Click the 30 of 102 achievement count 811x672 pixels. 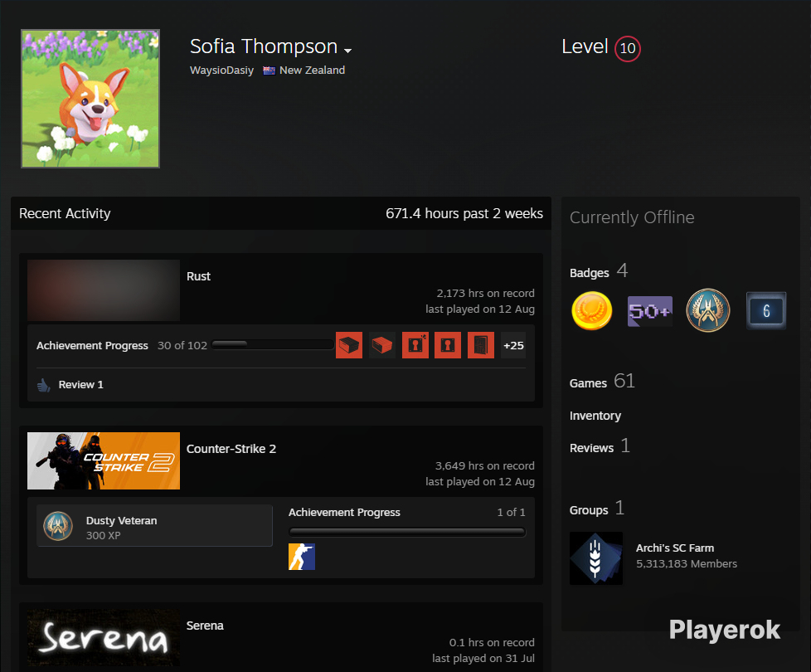pos(182,346)
